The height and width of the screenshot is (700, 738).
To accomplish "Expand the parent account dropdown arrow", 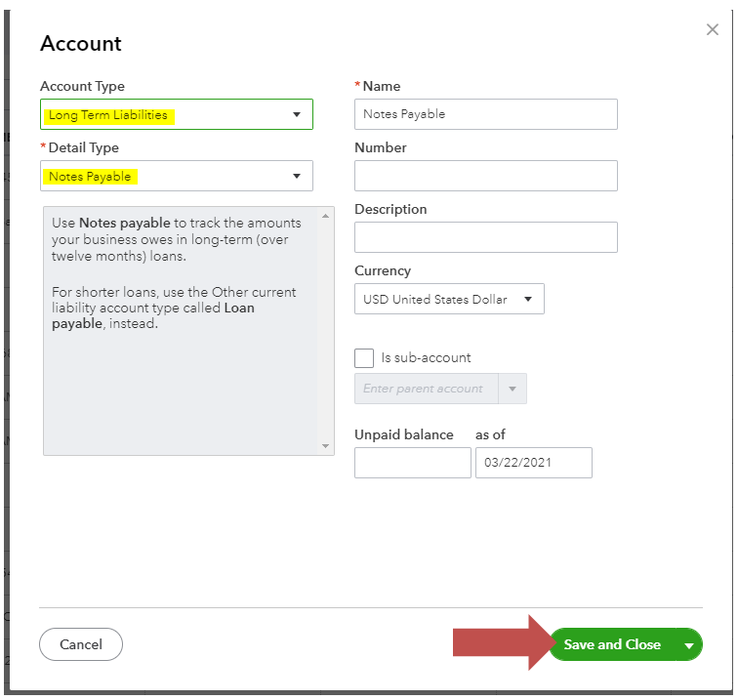I will 512,389.
